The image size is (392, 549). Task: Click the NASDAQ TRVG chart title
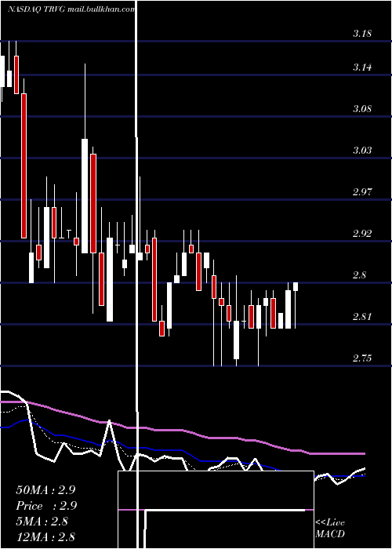tap(71, 9)
